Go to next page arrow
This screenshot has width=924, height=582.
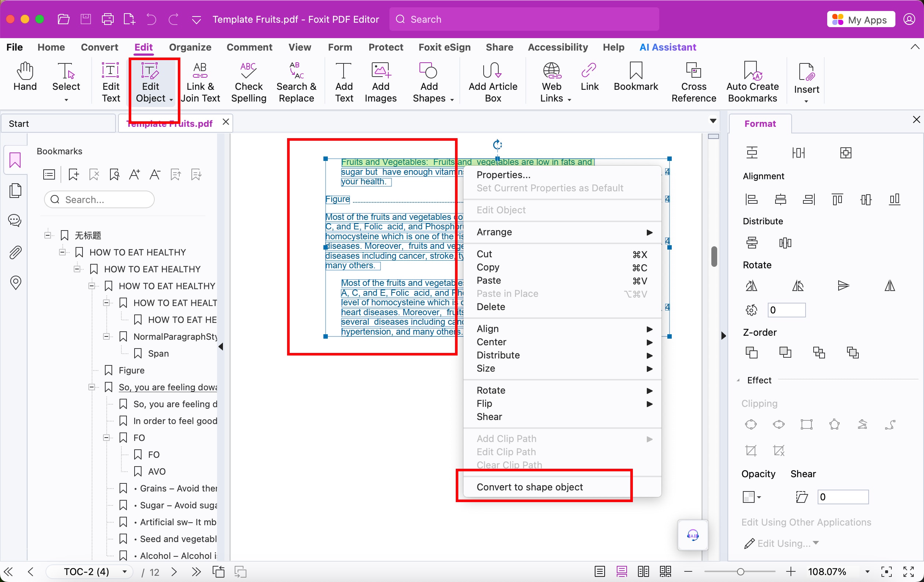[x=174, y=572]
